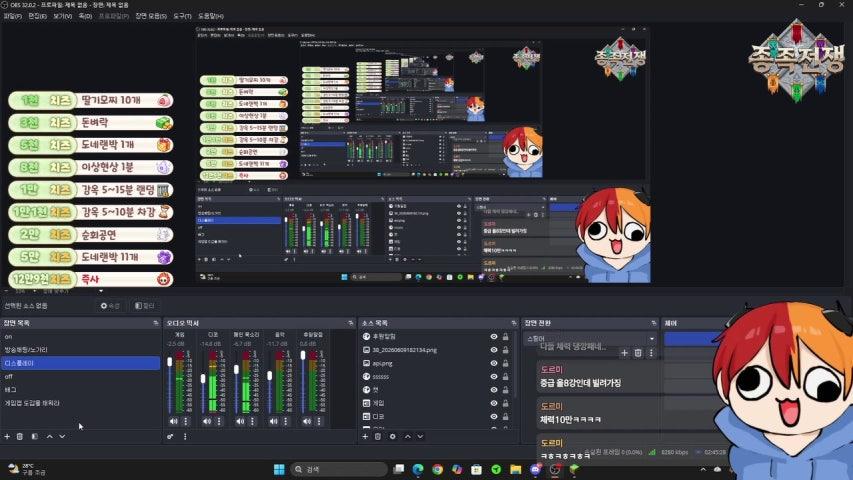Image resolution: width=853 pixels, height=480 pixels.
Task: Open advanced audio properties gear icon
Action: 170,436
